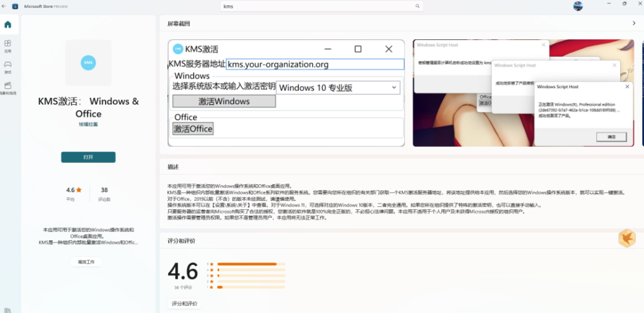
Task: Open the Gaming (游戏) section in sidebar
Action: pyautogui.click(x=8, y=67)
